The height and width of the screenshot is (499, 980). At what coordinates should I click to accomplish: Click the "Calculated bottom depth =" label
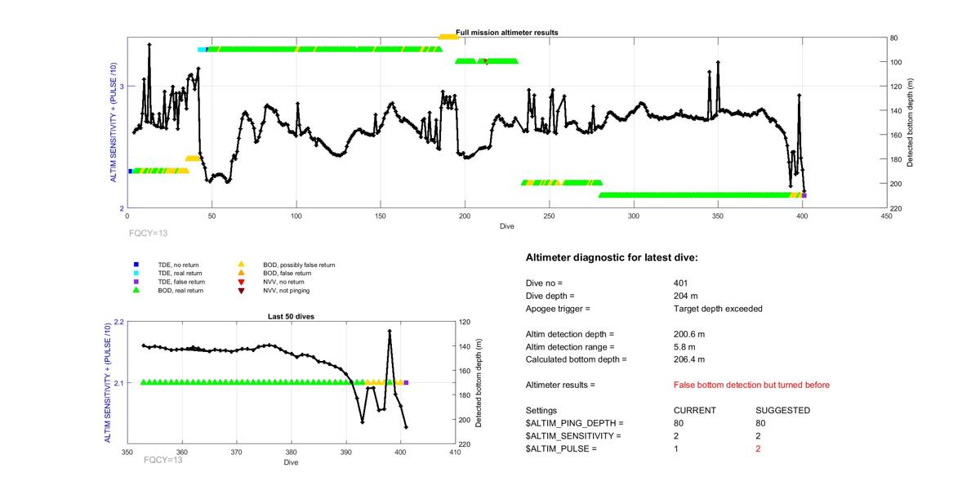tap(576, 359)
